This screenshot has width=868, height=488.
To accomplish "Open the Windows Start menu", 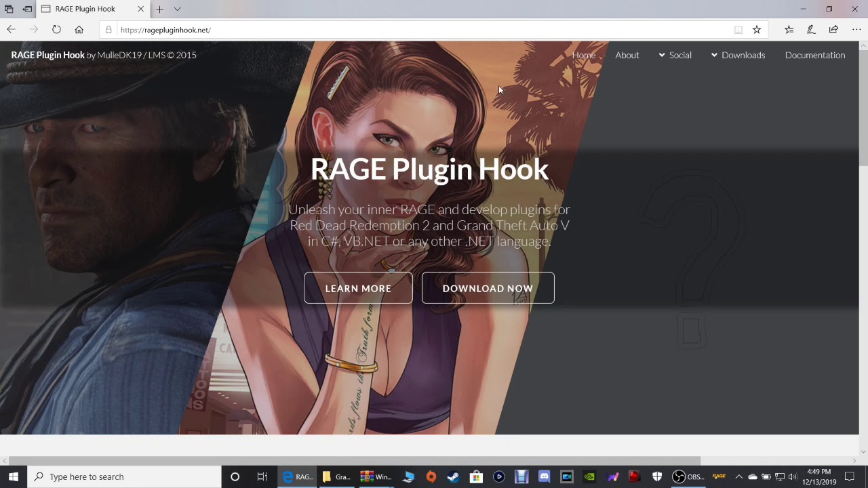I will point(14,476).
